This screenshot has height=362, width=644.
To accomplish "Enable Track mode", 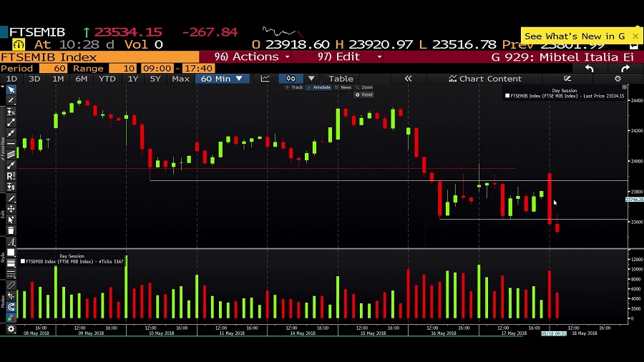I will coord(294,87).
